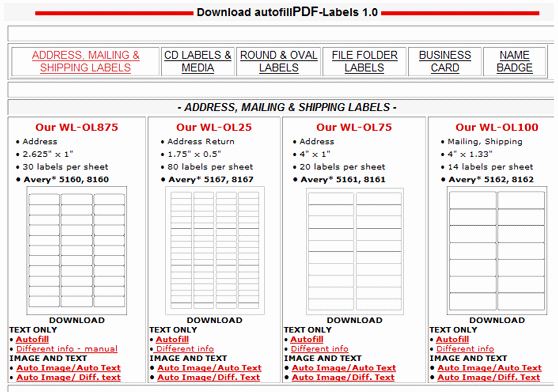
Task: Click '30 labels per sheet' text
Action: [x=65, y=167]
